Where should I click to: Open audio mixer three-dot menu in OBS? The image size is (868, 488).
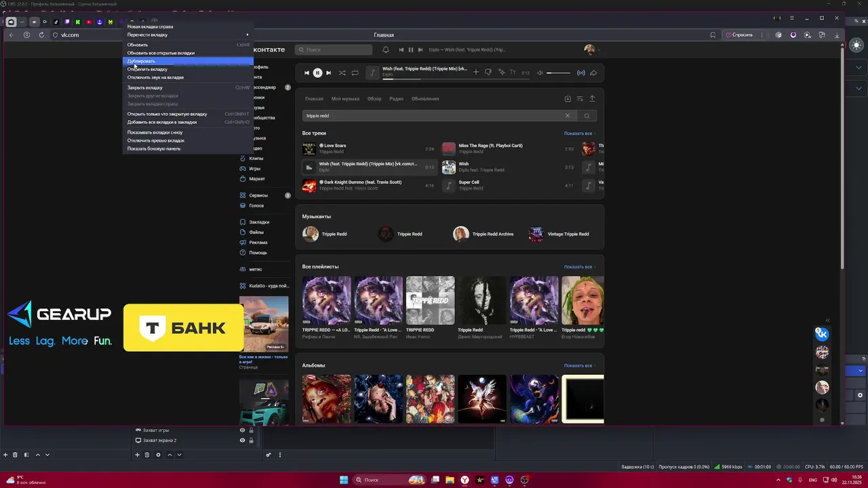(x=279, y=455)
